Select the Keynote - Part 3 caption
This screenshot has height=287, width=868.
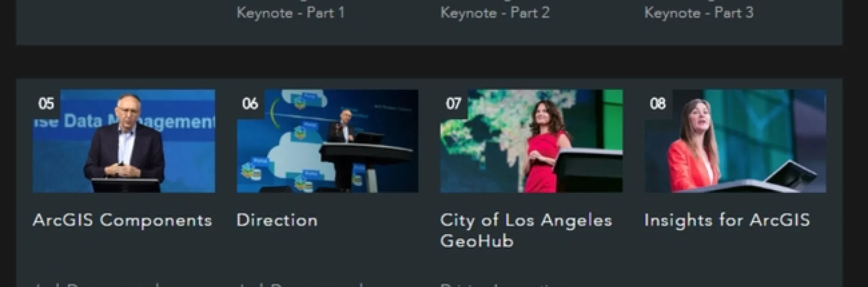[x=699, y=13]
